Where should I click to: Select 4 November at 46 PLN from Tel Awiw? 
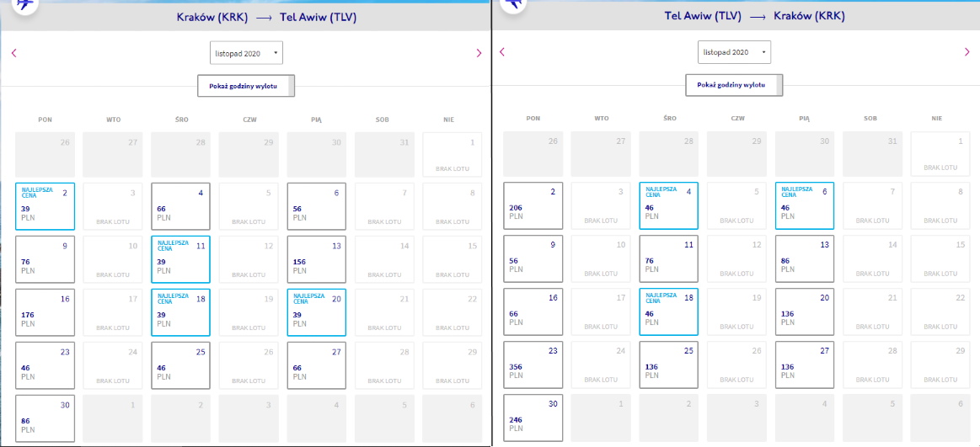point(669,205)
